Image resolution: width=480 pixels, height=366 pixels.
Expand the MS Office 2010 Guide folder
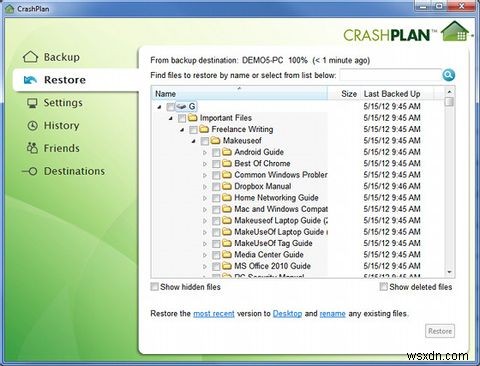tap(205, 266)
